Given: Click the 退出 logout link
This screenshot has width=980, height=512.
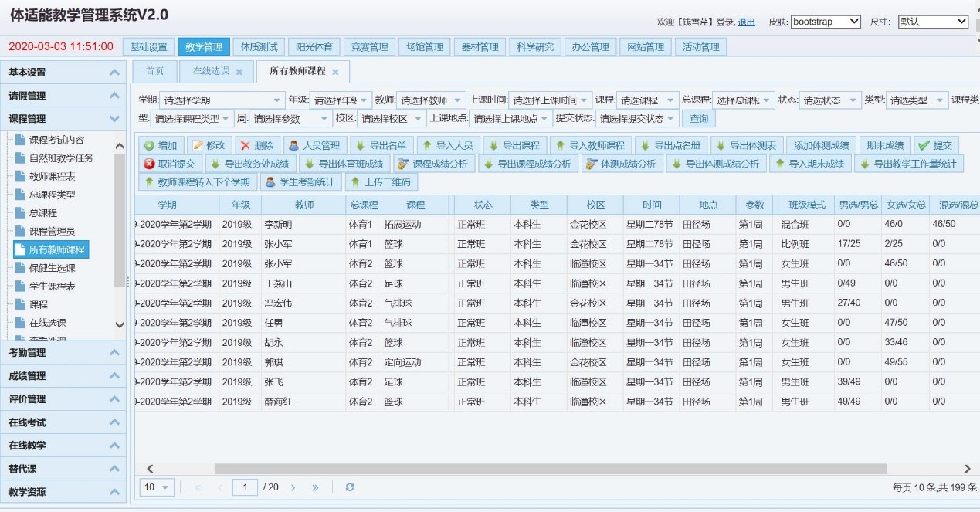Looking at the screenshot, I should (x=746, y=22).
